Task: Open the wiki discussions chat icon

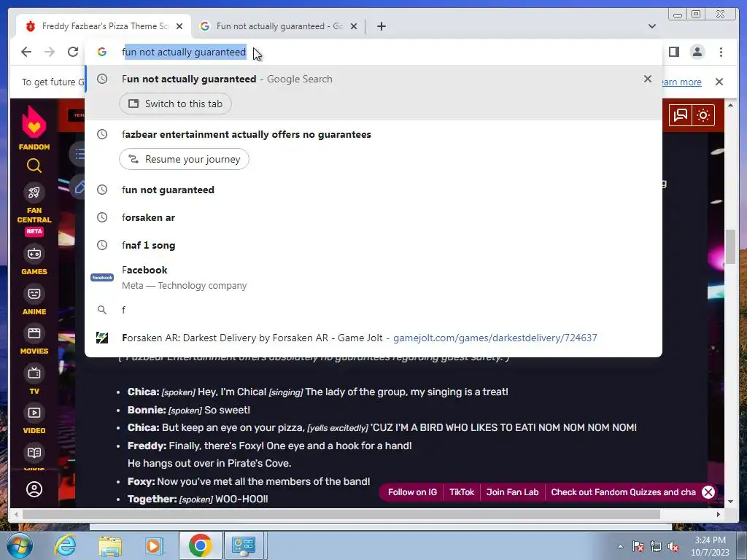Action: pyautogui.click(x=681, y=114)
